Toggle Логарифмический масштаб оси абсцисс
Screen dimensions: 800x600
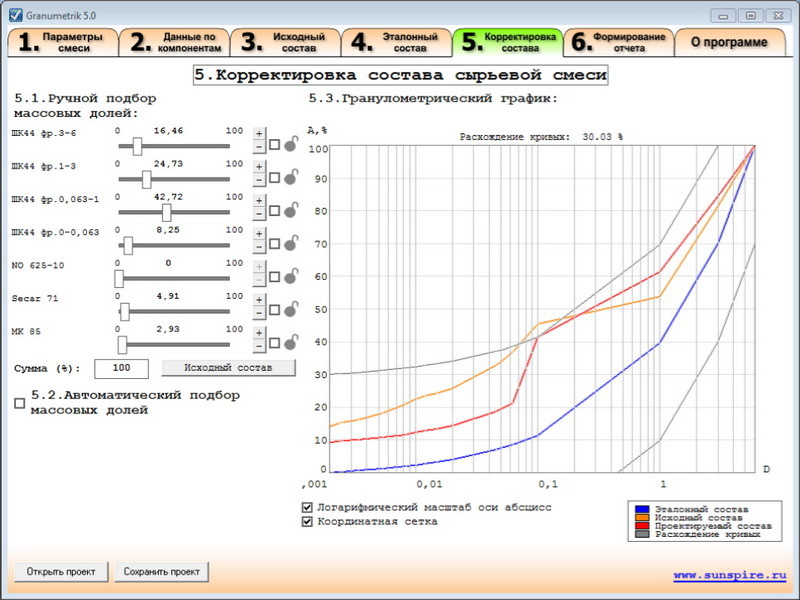pyautogui.click(x=307, y=508)
